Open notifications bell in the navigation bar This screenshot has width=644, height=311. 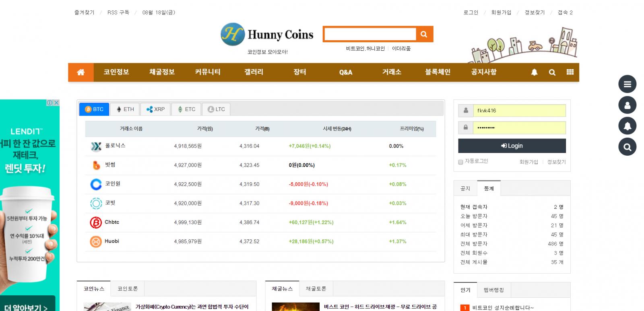click(534, 72)
